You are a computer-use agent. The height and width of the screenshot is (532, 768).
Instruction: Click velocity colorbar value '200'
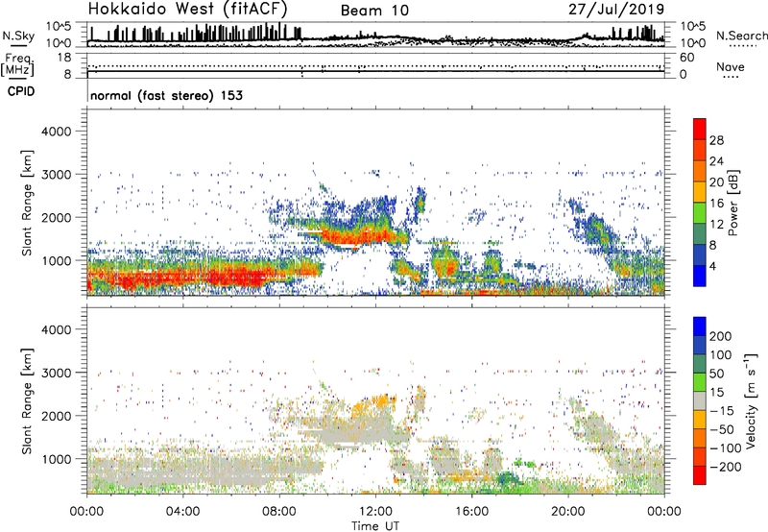tap(721, 336)
